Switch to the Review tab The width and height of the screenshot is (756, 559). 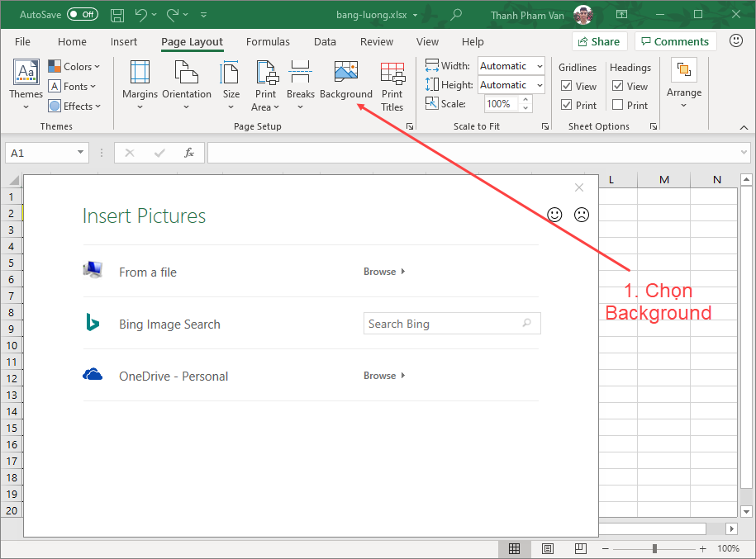[x=377, y=42]
